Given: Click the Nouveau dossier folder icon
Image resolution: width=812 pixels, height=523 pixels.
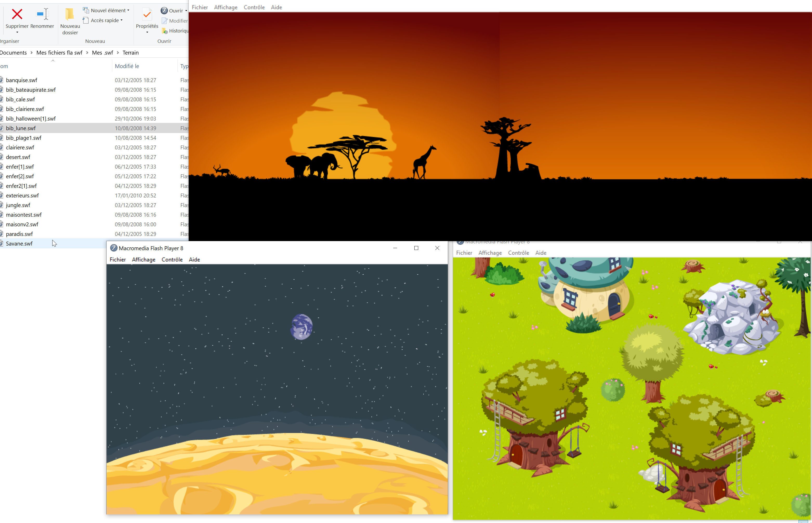Looking at the screenshot, I should (x=70, y=14).
